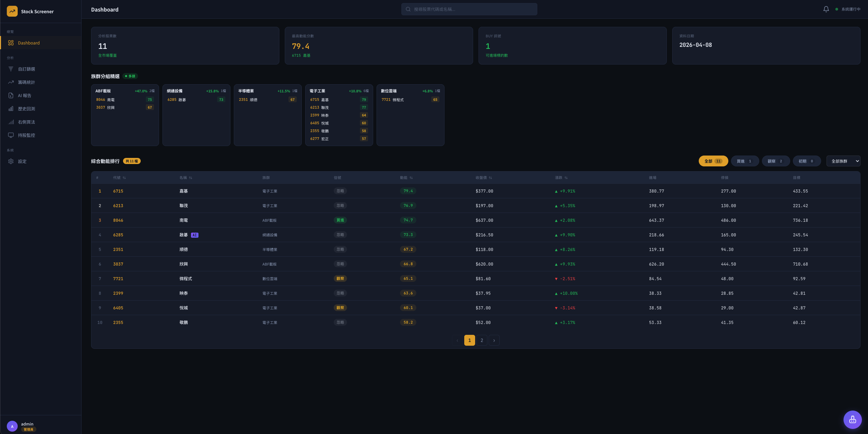
Task: Open 右側買法 sidebar item
Action: [x=27, y=122]
